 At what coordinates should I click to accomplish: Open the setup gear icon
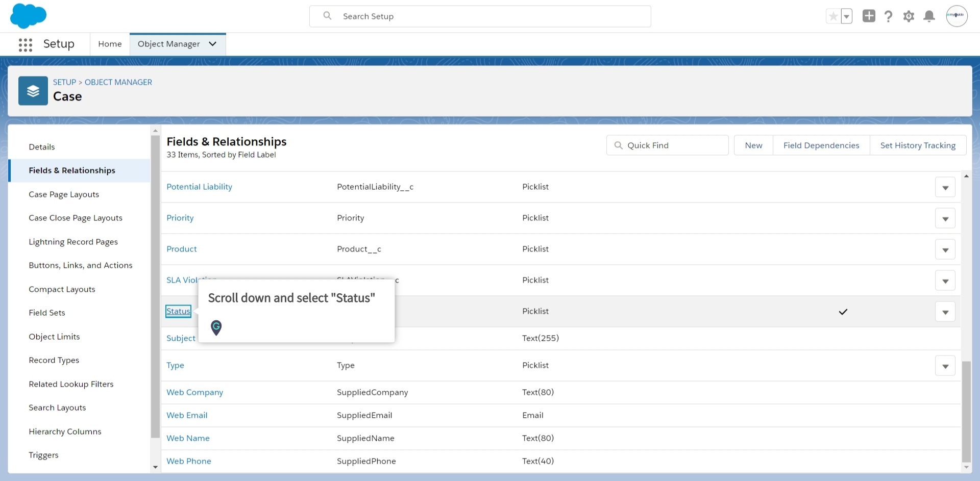[909, 16]
